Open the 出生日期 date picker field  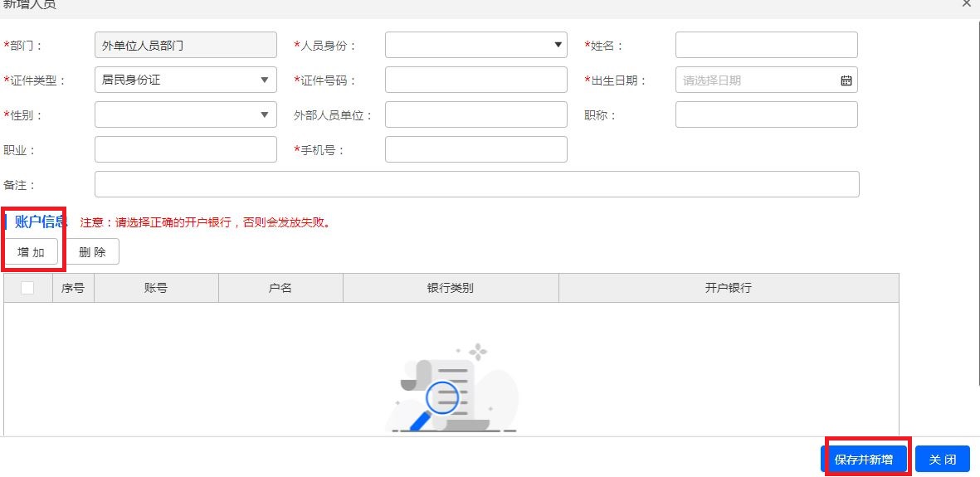(755, 80)
